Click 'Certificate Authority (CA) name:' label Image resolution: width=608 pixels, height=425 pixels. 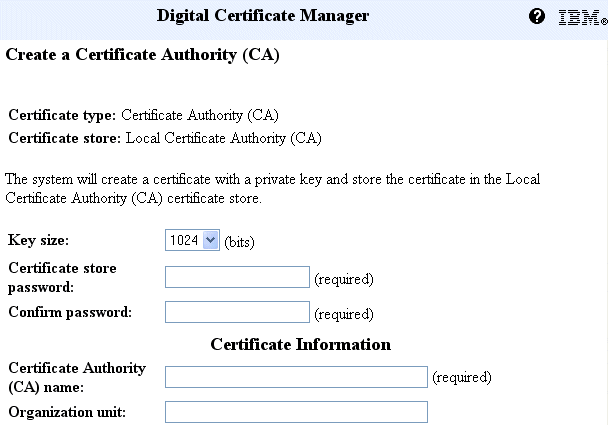coord(77,377)
